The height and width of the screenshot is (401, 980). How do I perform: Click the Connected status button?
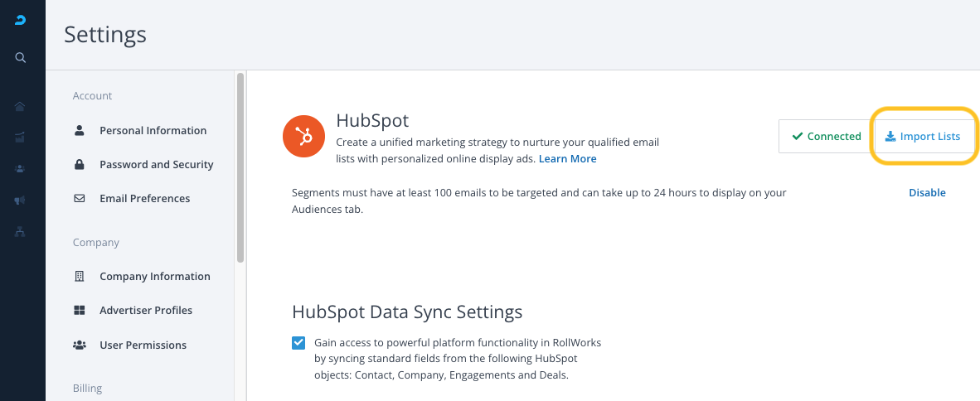825,136
